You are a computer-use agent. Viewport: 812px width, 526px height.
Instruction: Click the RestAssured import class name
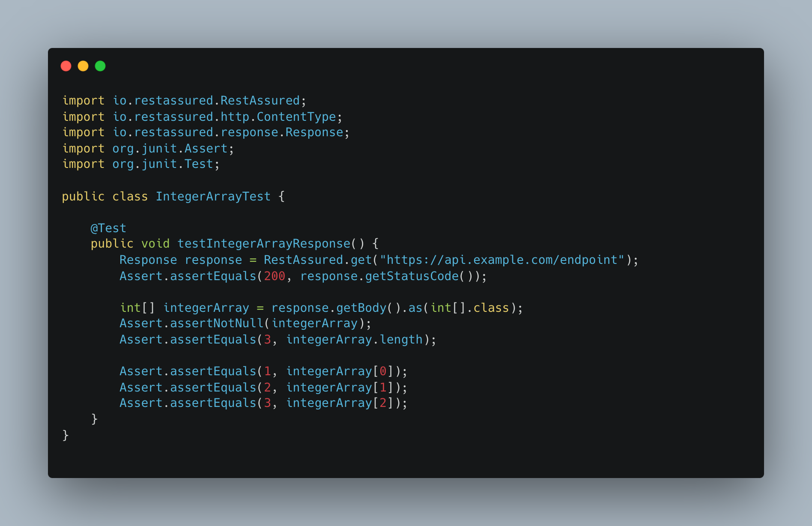point(260,100)
